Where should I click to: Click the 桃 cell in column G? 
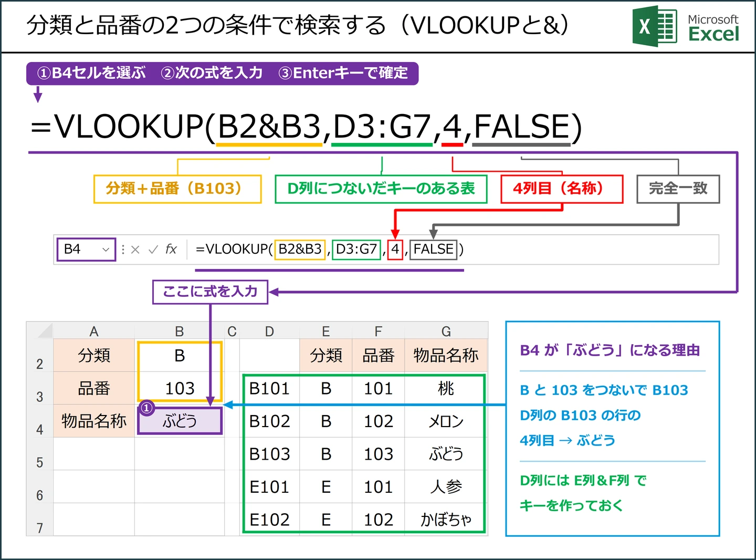[446, 388]
